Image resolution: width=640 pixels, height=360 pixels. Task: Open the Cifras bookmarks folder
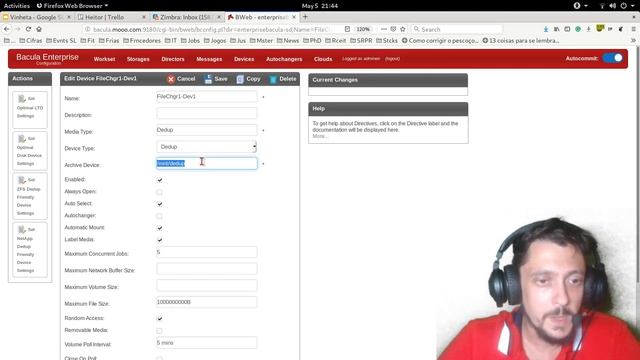coord(31,40)
